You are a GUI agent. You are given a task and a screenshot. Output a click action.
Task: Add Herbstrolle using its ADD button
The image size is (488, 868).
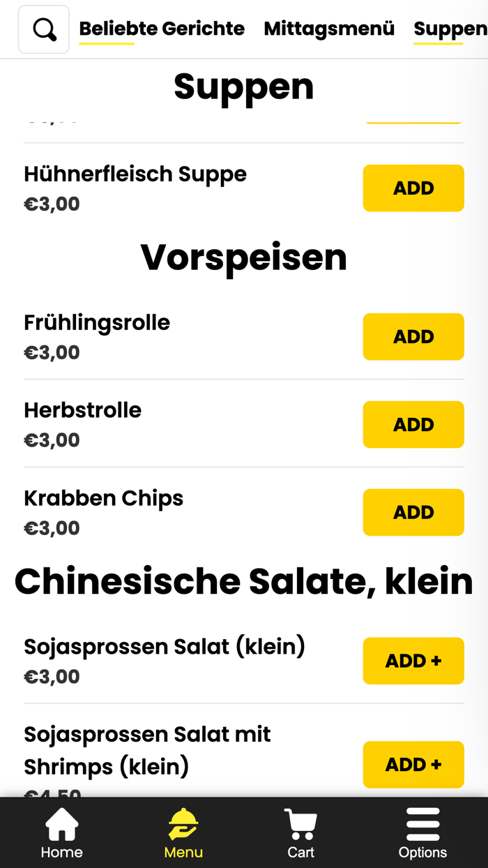tap(413, 424)
